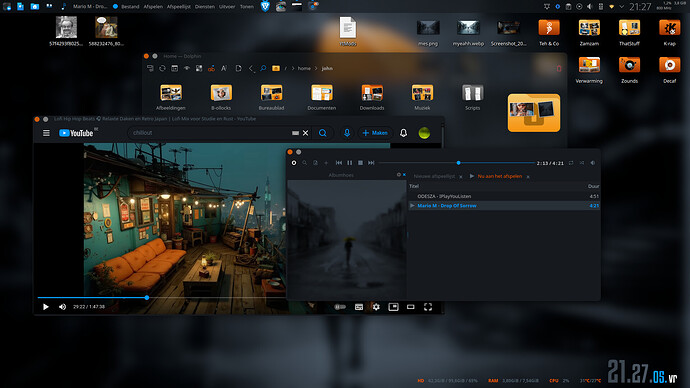Click the Dolphin search magnifier icon
This screenshot has width=690, height=388.
tap(263, 68)
